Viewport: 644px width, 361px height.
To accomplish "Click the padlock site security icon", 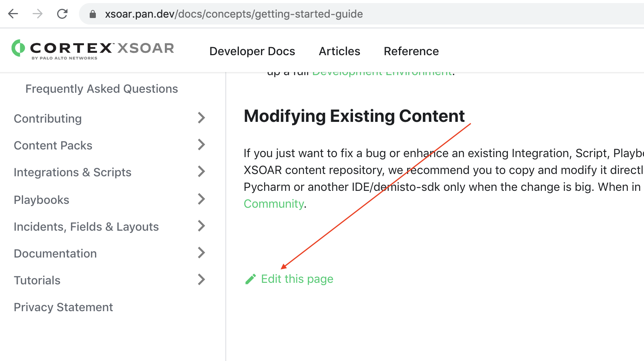I will point(92,14).
